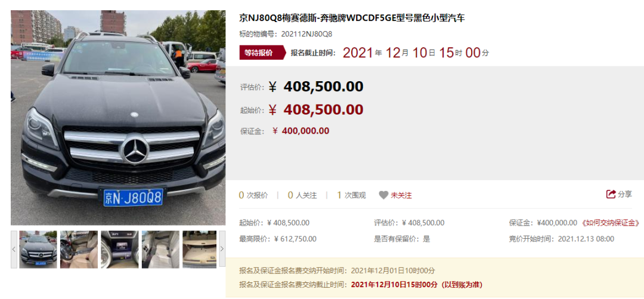This screenshot has height=299, width=644.
Task: Click the 1 次围观 views count
Action: pyautogui.click(x=351, y=195)
